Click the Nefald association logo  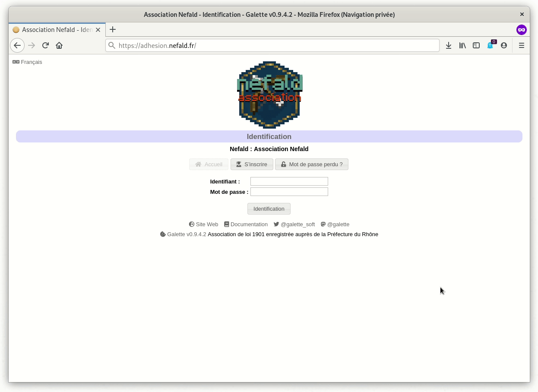pos(270,95)
